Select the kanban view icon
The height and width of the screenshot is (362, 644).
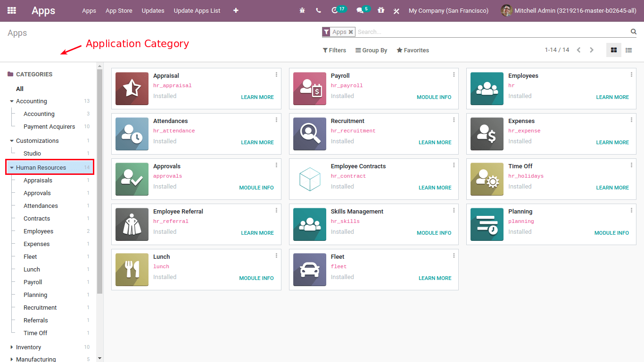[613, 50]
